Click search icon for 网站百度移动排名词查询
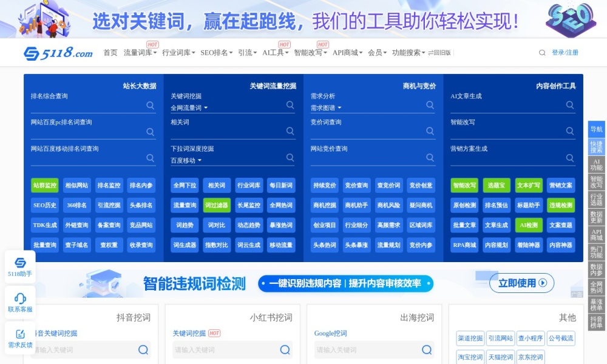Image resolution: width=607 pixels, height=364 pixels. tap(150, 158)
